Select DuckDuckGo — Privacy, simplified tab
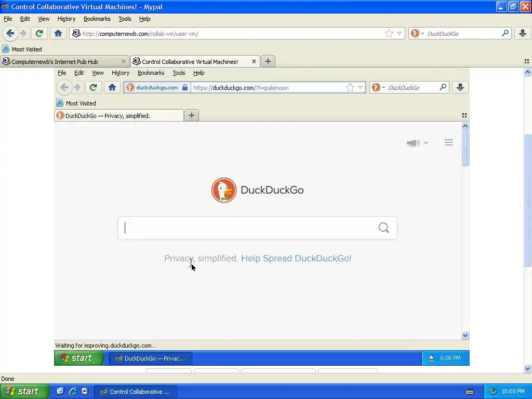Viewport: 532px width, 399px height. click(x=119, y=116)
